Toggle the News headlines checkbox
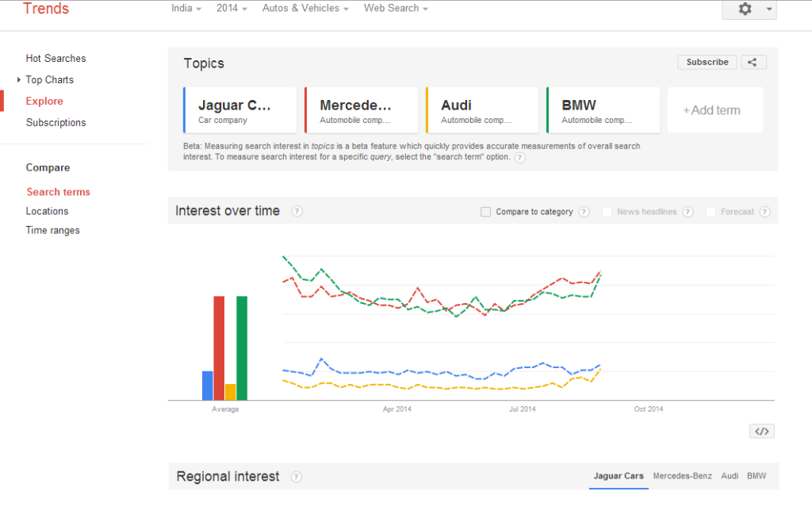The image size is (812, 507). pos(607,212)
